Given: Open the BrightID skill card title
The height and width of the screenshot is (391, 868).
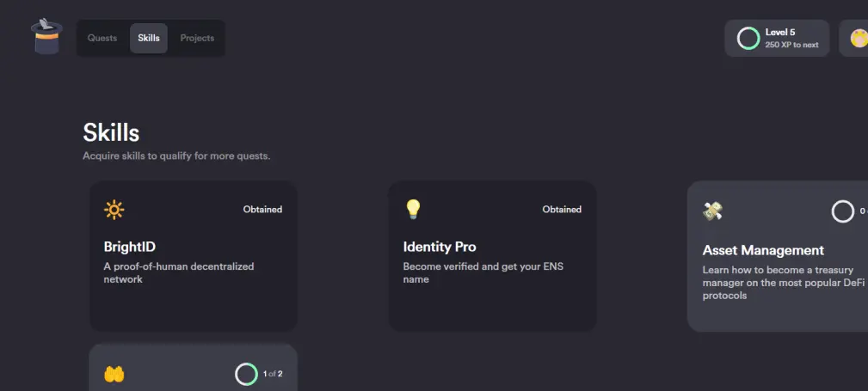Looking at the screenshot, I should coord(130,247).
